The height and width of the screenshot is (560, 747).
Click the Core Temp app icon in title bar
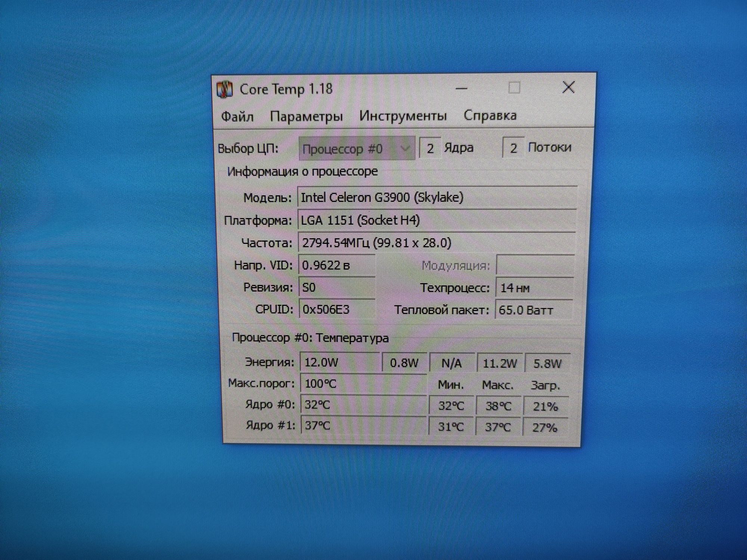[225, 90]
